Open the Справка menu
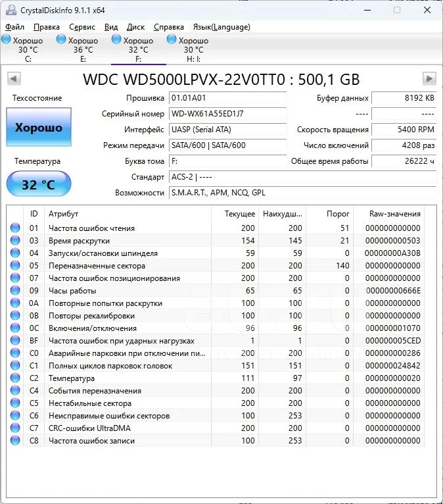 169,27
